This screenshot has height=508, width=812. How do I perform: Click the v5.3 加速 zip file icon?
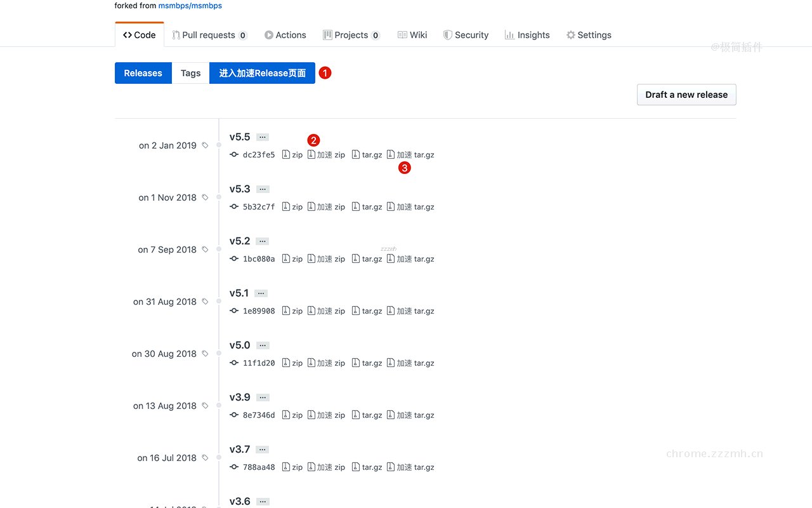pos(311,207)
